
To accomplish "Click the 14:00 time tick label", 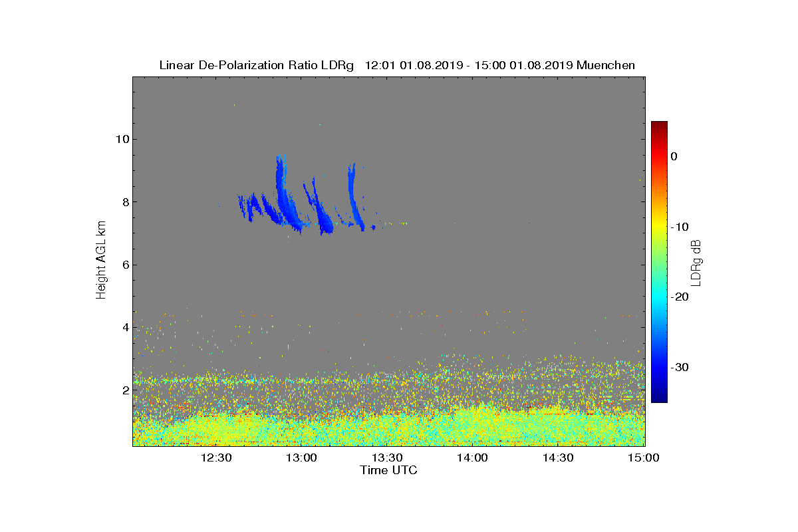I will 473,458.
